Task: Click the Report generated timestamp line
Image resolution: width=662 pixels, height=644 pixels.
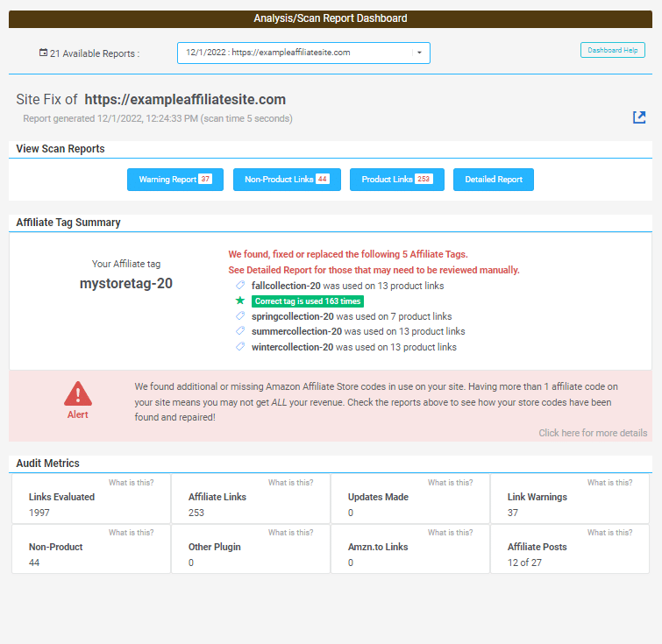Action: click(x=158, y=118)
